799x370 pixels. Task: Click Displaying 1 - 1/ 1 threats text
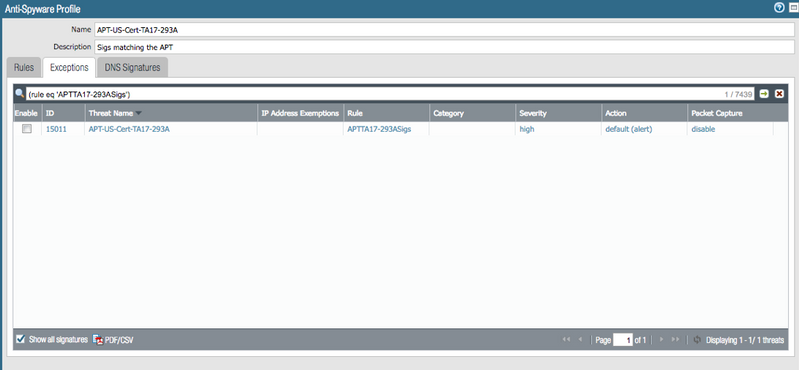(745, 340)
